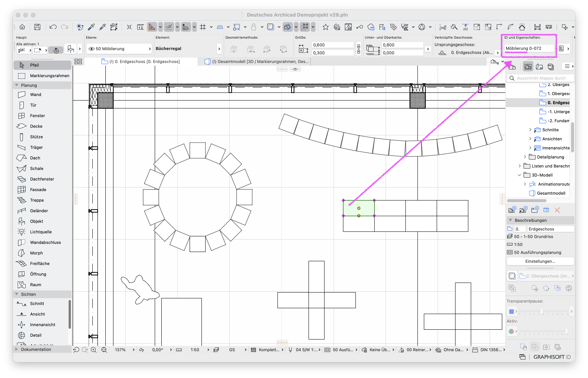Click the red delete X icon in navigator
Image resolution: width=588 pixels, height=378 pixels.
click(x=557, y=210)
